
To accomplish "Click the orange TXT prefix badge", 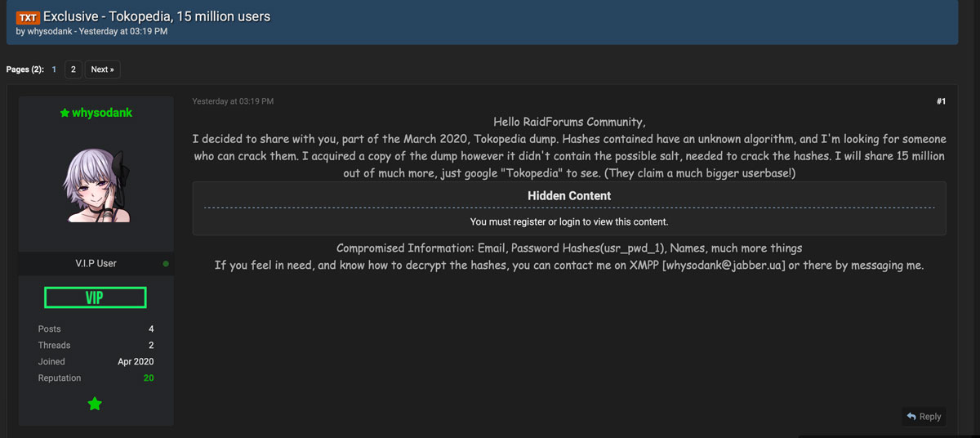I will coord(28,17).
